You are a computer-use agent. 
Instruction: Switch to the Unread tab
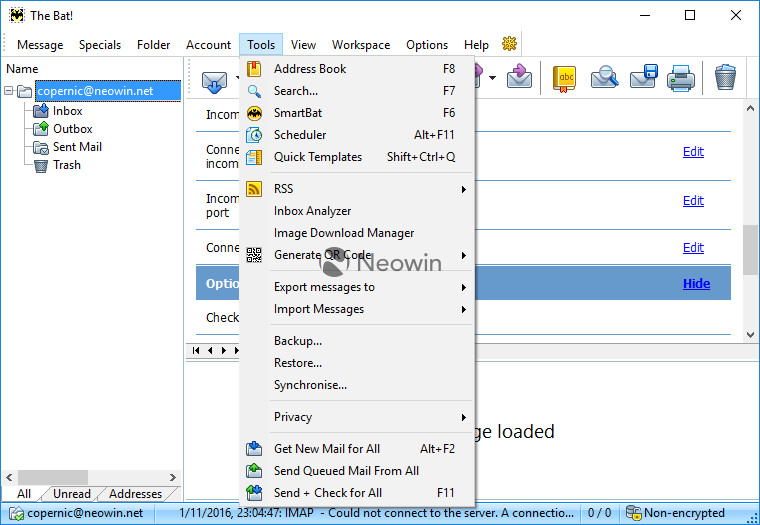tap(71, 494)
